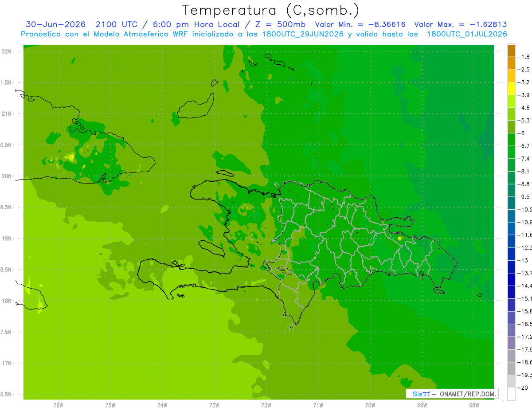Click the blue color bar segment between -11.6 and -12.3
Viewport: 532px width, 411px height.
click(511, 241)
